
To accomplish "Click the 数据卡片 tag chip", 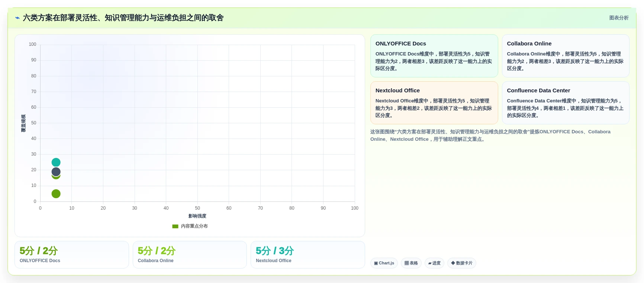I will point(462,263).
